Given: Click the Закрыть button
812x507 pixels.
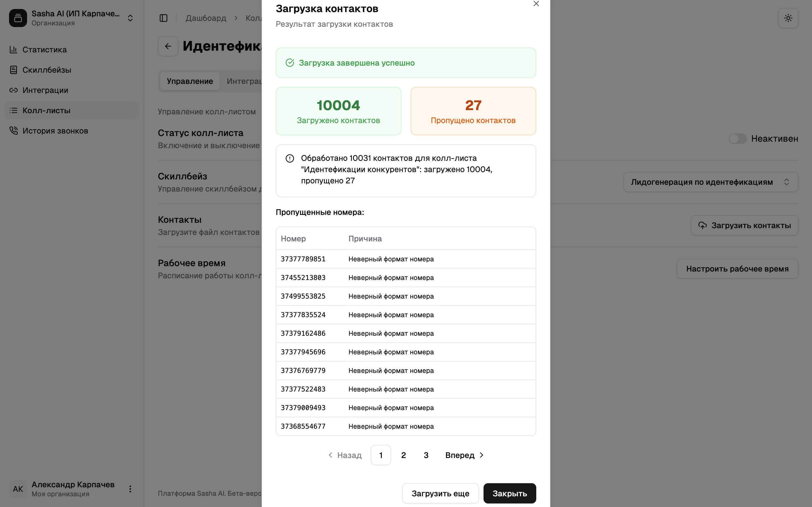Looking at the screenshot, I should point(509,493).
